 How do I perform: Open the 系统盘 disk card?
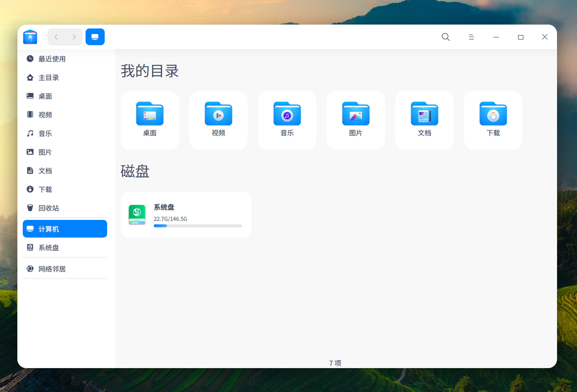pos(186,215)
